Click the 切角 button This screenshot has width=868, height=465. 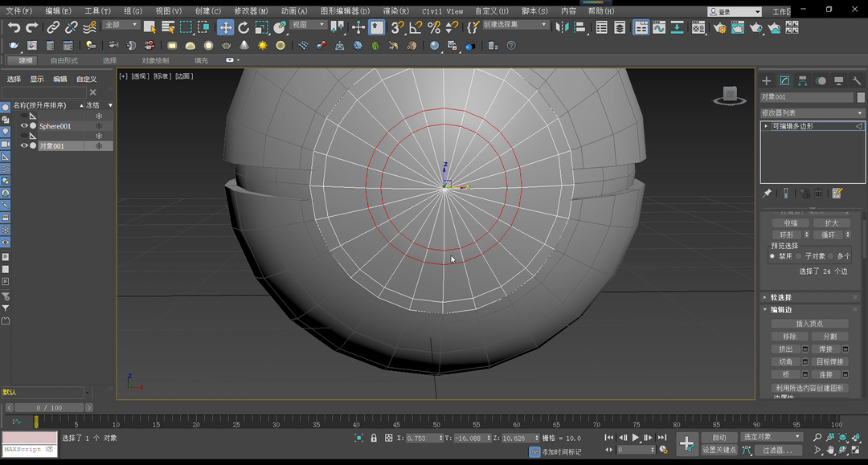tap(786, 362)
